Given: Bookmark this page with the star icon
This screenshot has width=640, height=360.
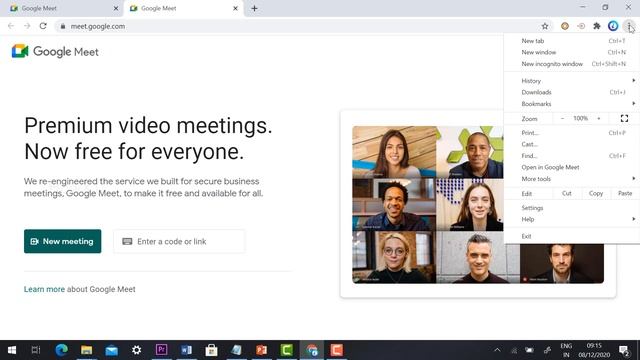Looking at the screenshot, I should [x=545, y=26].
